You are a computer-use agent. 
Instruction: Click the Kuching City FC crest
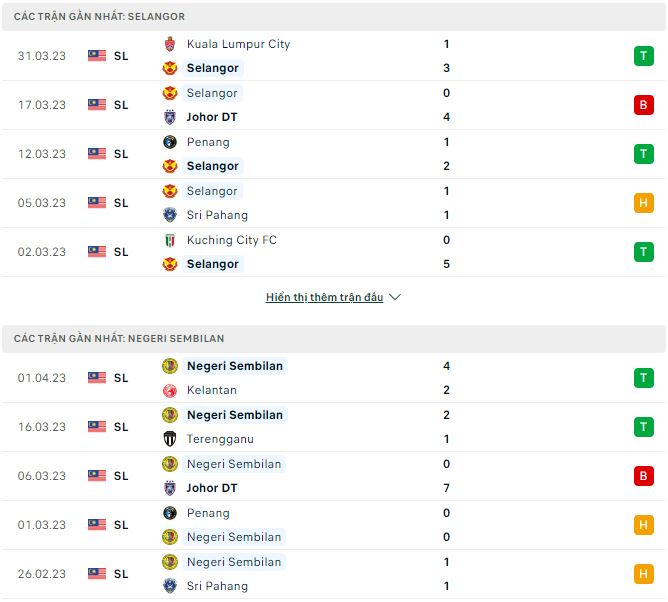169,240
